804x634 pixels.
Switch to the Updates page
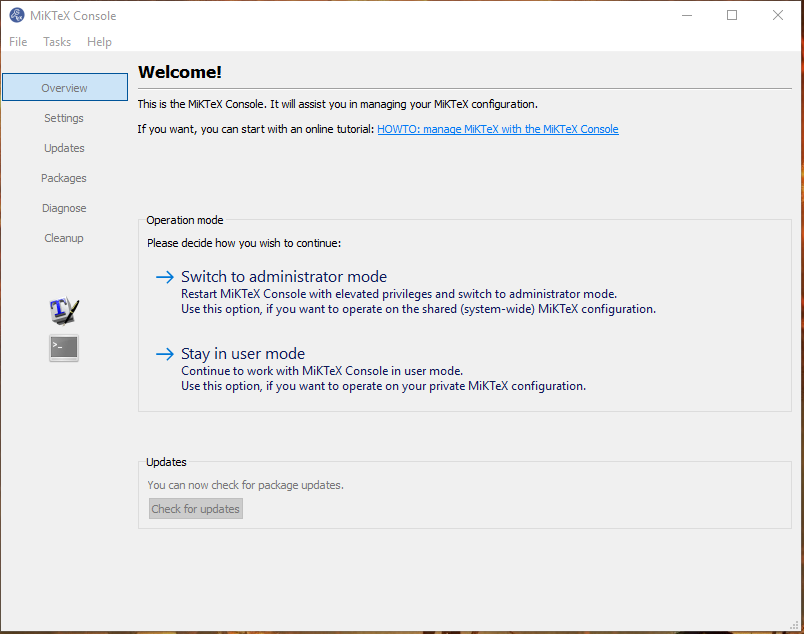pyautogui.click(x=64, y=148)
